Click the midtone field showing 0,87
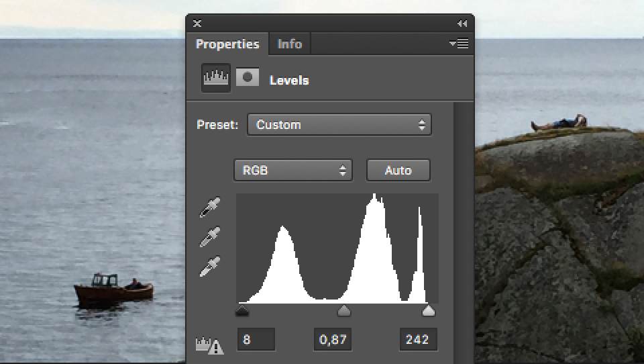This screenshot has width=644, height=364. pyautogui.click(x=333, y=340)
